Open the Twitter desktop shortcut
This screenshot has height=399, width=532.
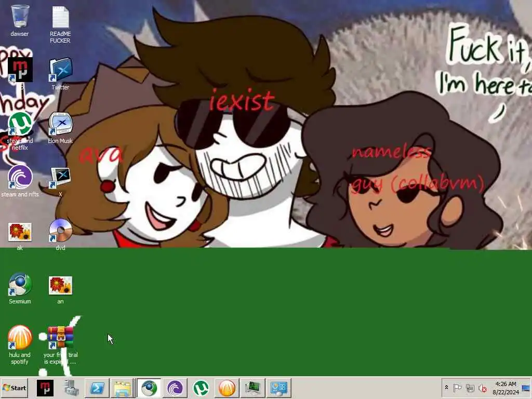point(60,74)
